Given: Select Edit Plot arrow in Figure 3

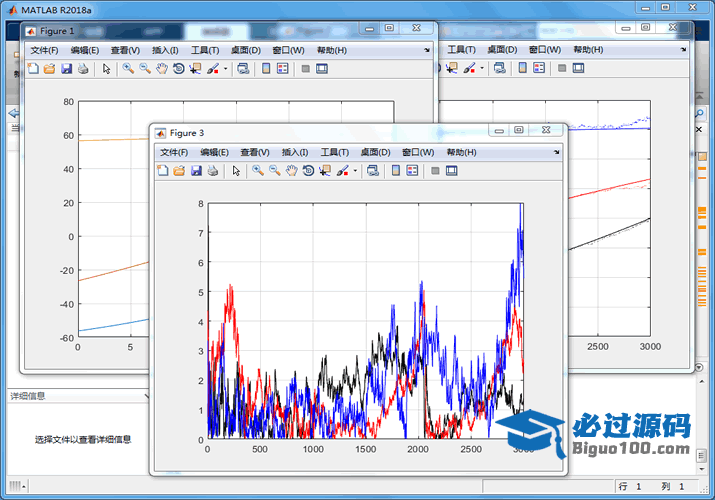Looking at the screenshot, I should (x=236, y=171).
